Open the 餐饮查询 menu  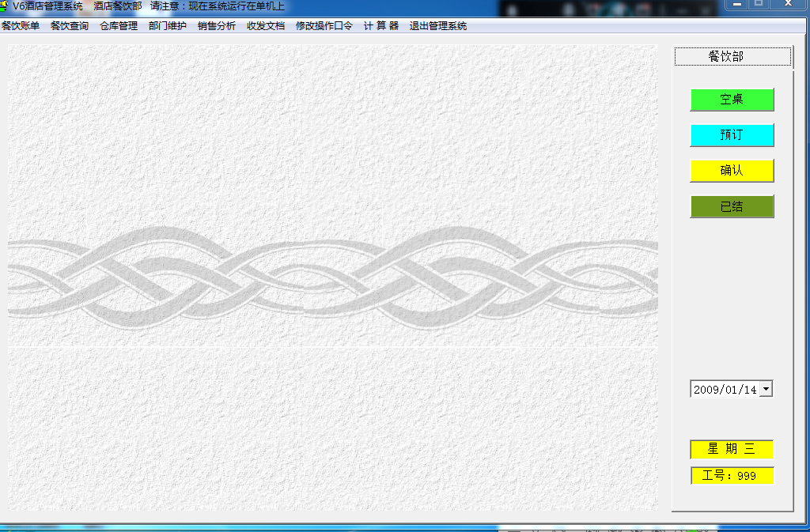coord(70,25)
